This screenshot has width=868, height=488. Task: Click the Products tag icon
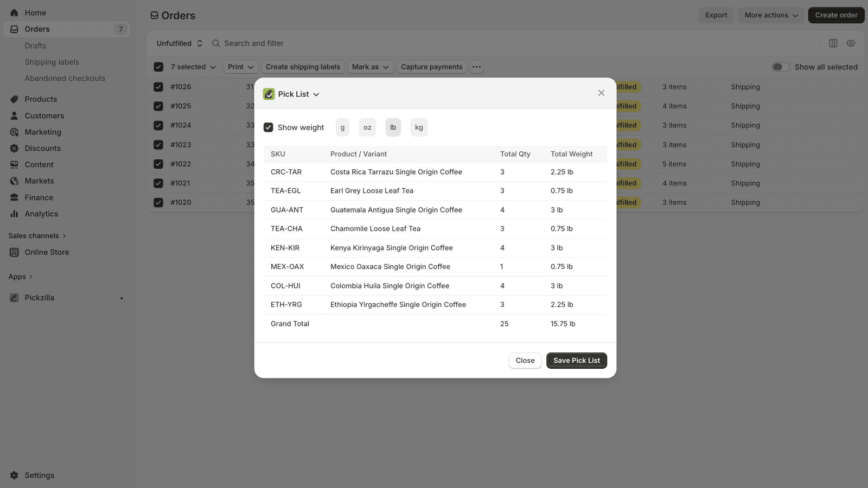click(14, 99)
